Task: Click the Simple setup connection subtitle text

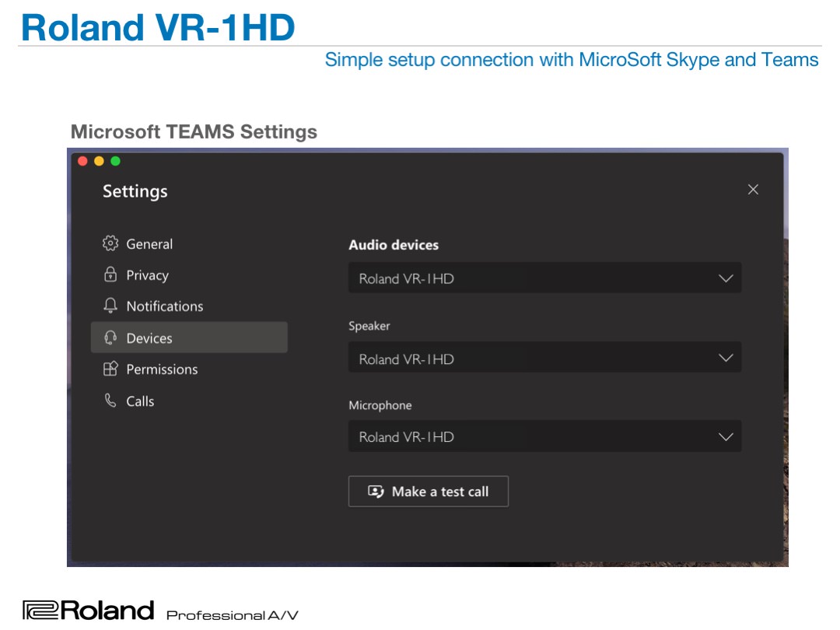Action: pyautogui.click(x=571, y=60)
